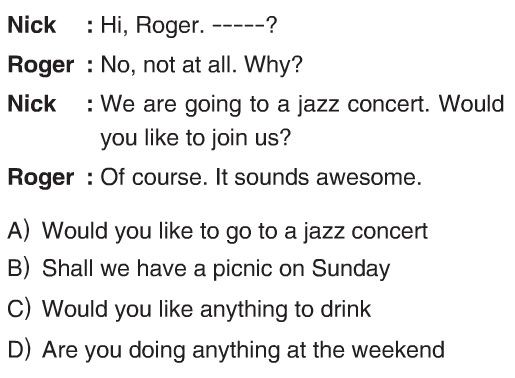
Task: Click the word "weekend" in option D
Action: (398, 350)
